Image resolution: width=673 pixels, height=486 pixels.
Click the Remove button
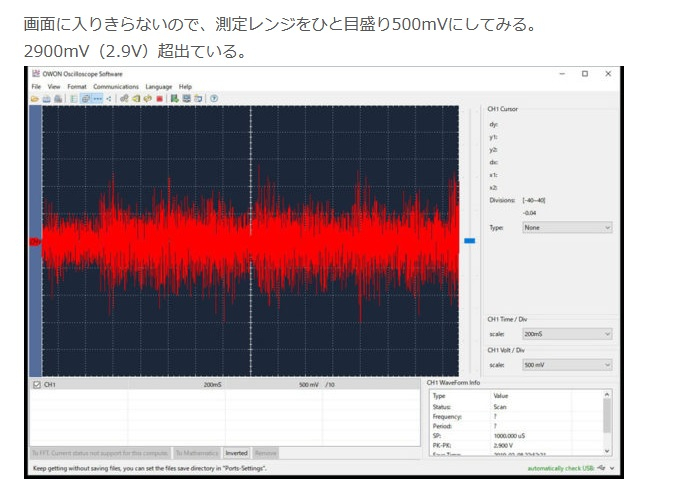[x=265, y=453]
